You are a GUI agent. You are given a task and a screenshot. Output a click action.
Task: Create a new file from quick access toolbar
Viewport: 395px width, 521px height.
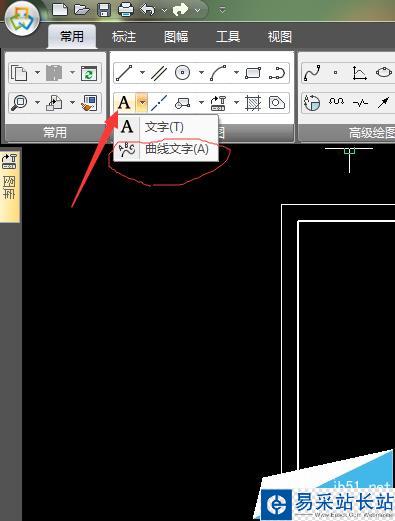(x=60, y=10)
